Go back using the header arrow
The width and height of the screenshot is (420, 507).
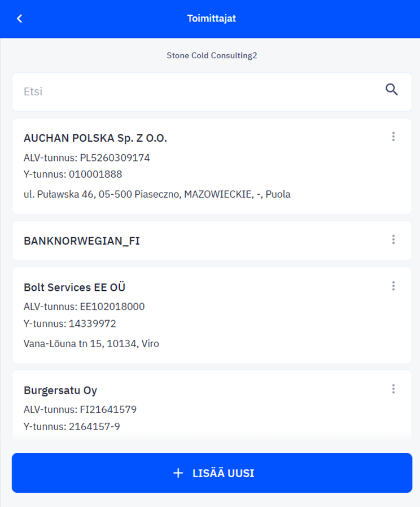point(19,19)
